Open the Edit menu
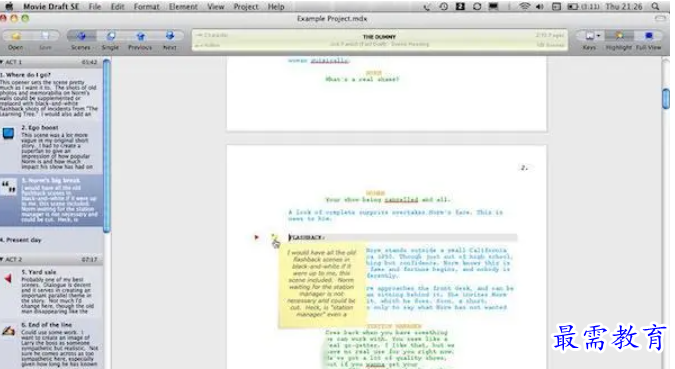Viewport: 675px width, 369px height. click(117, 6)
